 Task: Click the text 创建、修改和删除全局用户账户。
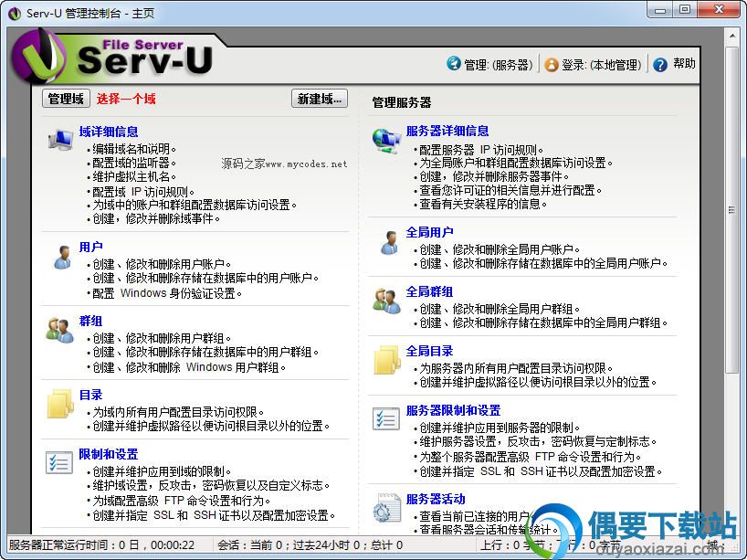(x=500, y=249)
